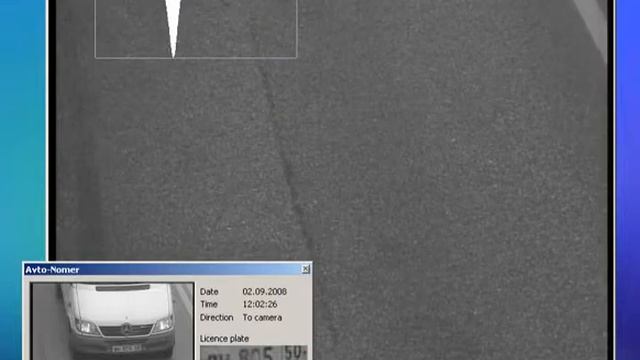
Task: Click the date value 02.09.2008
Action: pos(264,291)
